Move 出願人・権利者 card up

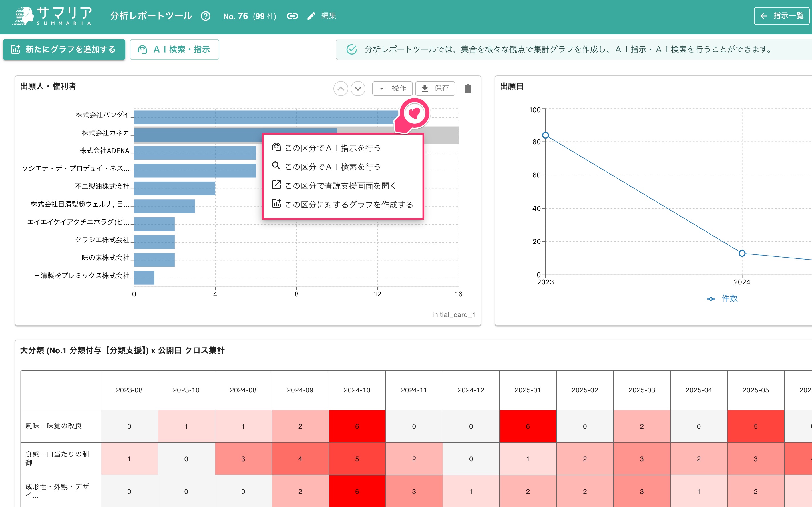coord(341,89)
